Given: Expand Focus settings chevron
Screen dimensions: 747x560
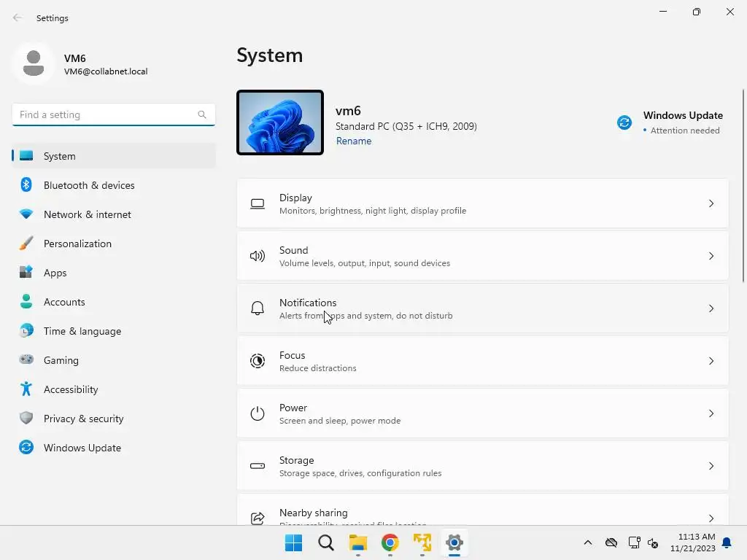Looking at the screenshot, I should tap(711, 361).
